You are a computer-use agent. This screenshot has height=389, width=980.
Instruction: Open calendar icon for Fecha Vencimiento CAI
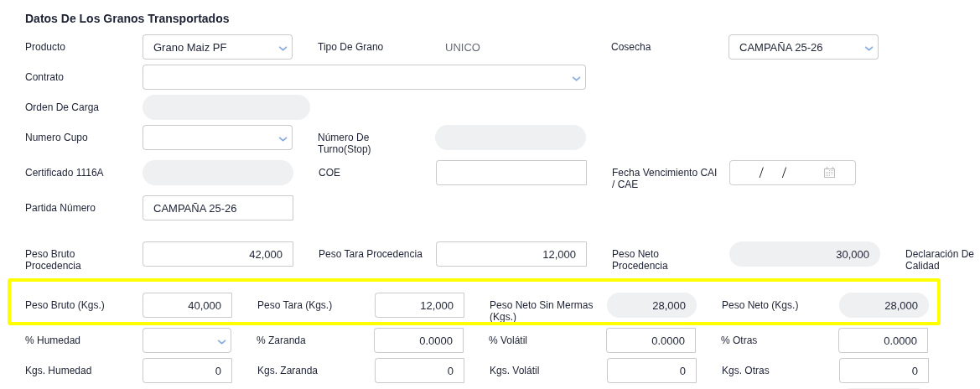click(x=829, y=173)
